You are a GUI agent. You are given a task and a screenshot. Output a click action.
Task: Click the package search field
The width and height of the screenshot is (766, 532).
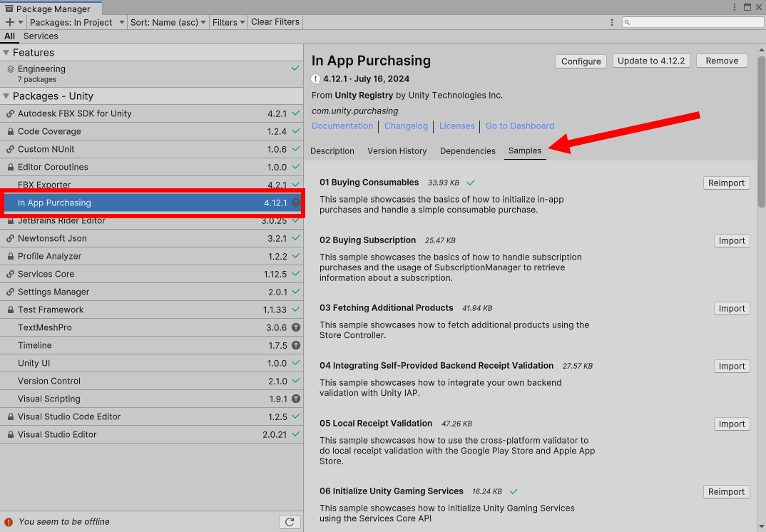click(x=693, y=23)
